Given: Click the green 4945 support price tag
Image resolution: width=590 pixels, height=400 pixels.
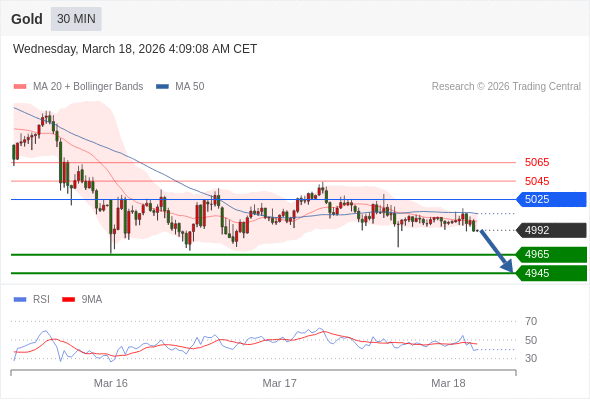Looking at the screenshot, I should [551, 273].
